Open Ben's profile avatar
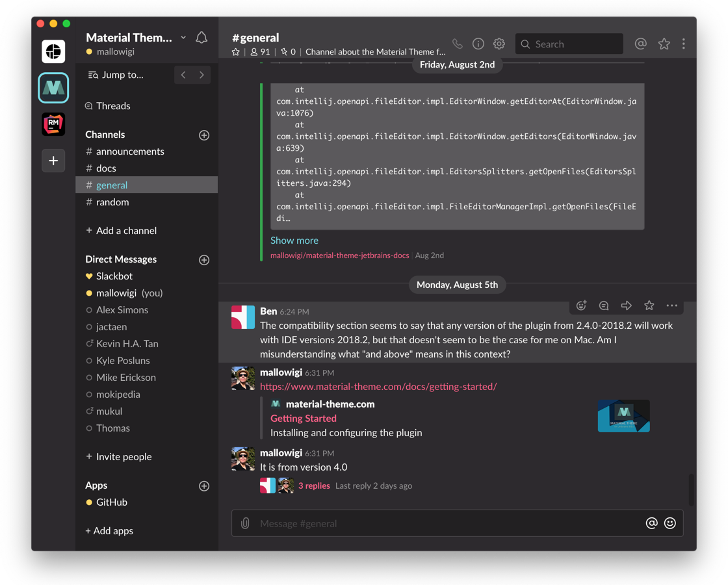The image size is (728, 585). tap(243, 317)
